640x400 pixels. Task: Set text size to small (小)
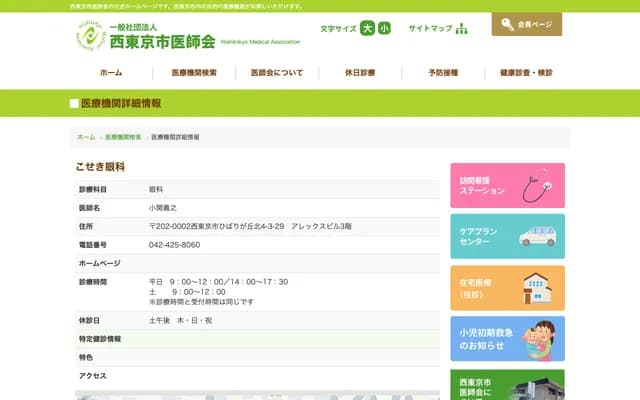385,28
